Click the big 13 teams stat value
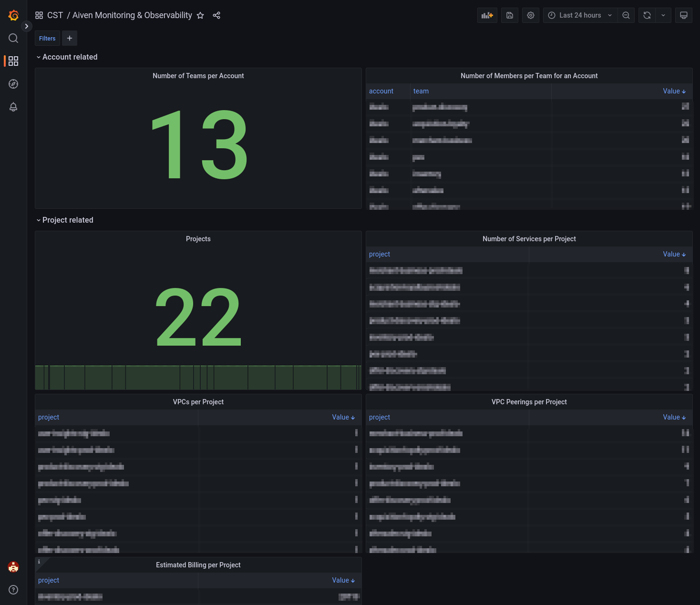The width and height of the screenshot is (700, 605). (x=198, y=144)
